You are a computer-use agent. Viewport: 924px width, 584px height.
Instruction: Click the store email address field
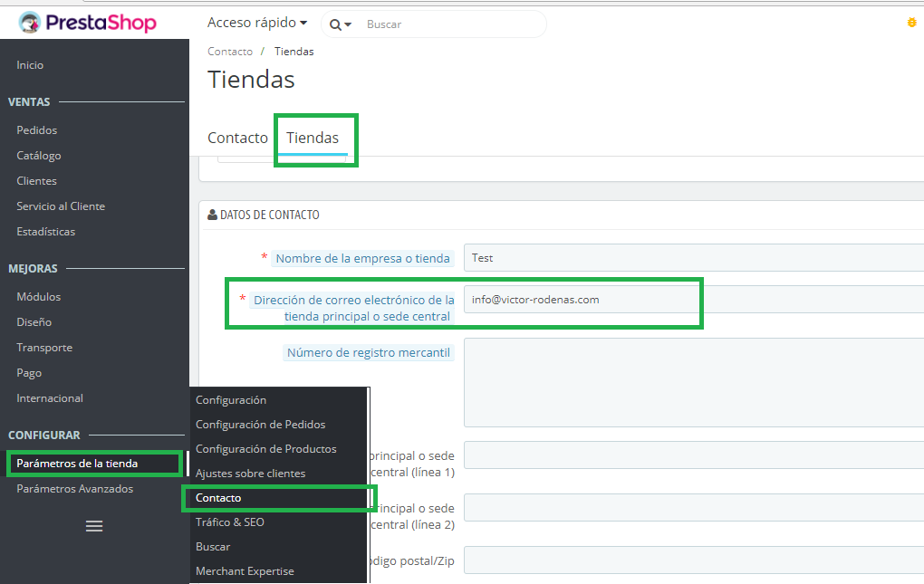pyautogui.click(x=580, y=300)
